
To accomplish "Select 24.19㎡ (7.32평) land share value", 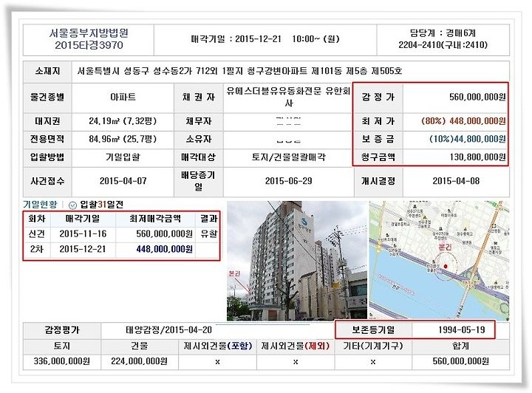I will pos(123,121).
